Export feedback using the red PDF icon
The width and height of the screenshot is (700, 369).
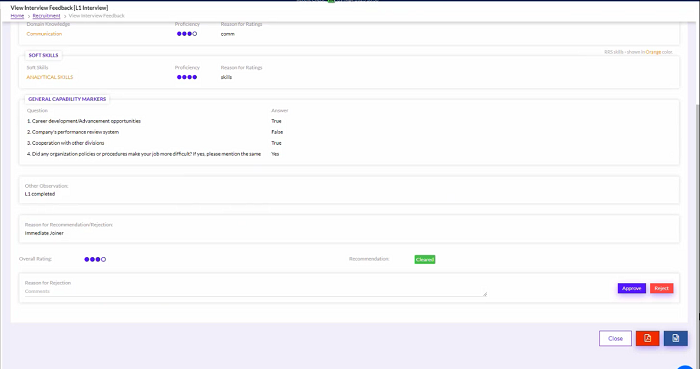click(x=647, y=338)
